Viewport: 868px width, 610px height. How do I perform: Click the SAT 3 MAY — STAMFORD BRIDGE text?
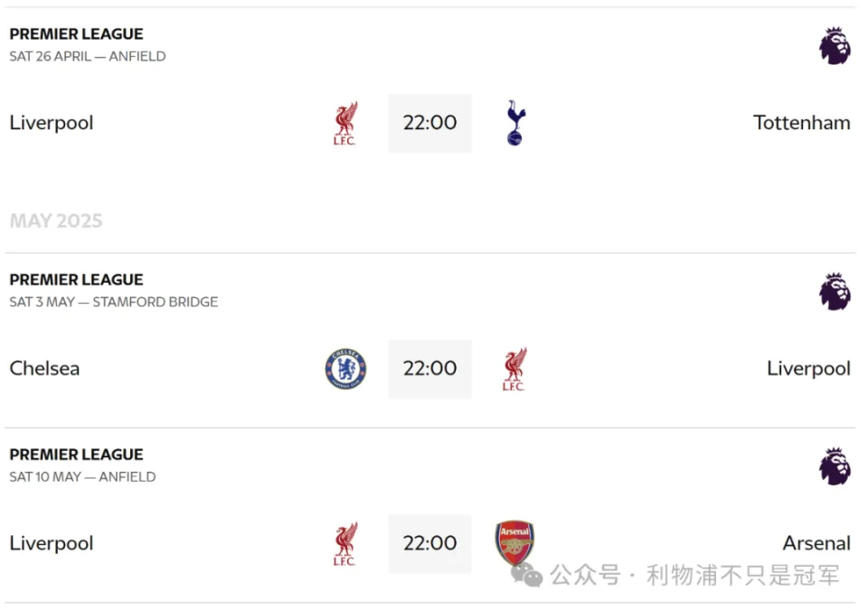[114, 302]
